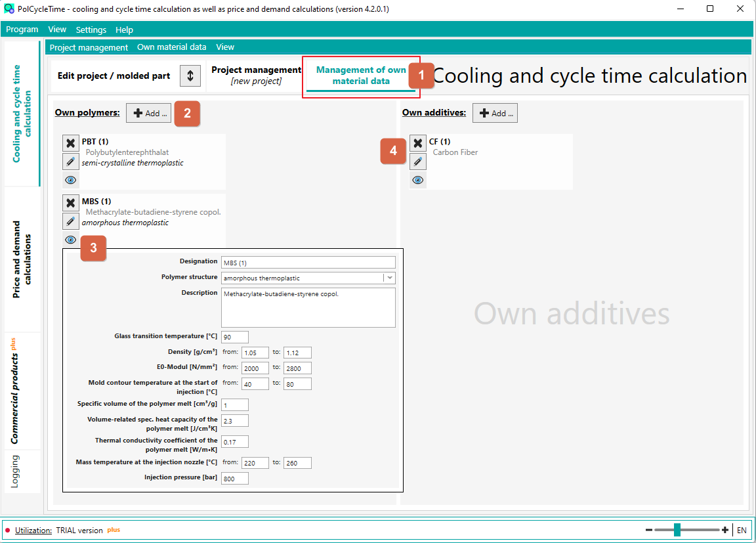Hide MBS (1) details via eye icon
The image size is (756, 543).
click(x=70, y=240)
